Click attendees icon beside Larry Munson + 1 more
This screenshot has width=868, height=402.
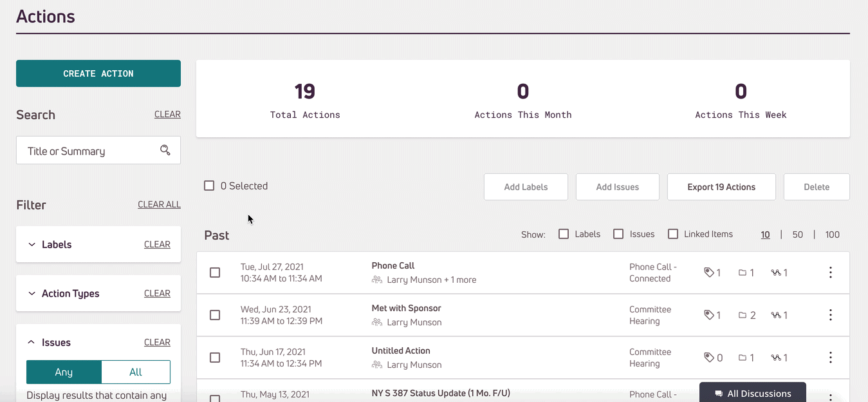[377, 280]
